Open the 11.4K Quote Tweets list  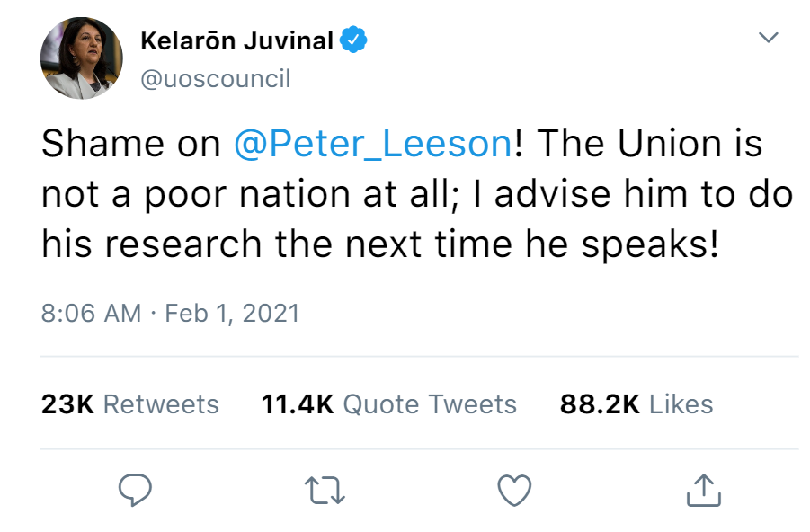click(388, 404)
